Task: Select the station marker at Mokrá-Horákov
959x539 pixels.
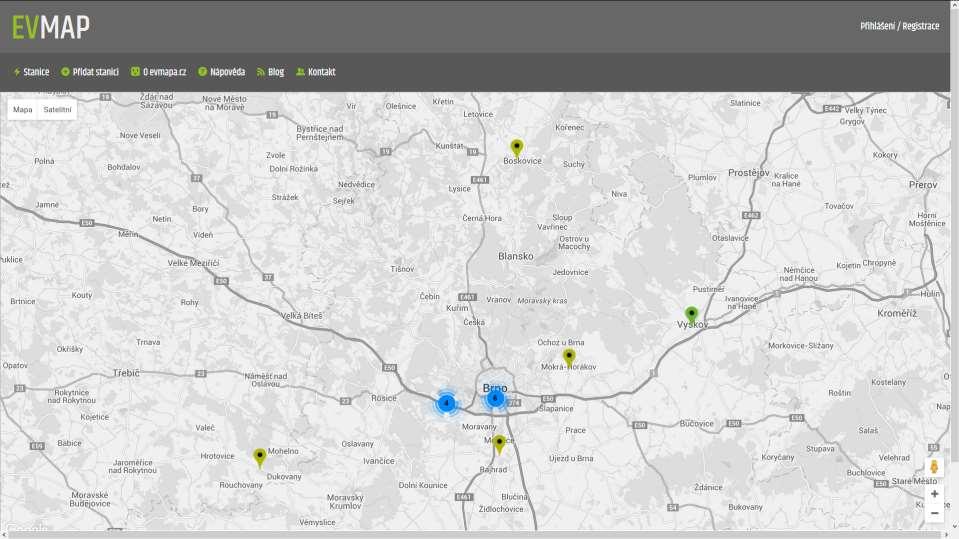Action: 569,357
